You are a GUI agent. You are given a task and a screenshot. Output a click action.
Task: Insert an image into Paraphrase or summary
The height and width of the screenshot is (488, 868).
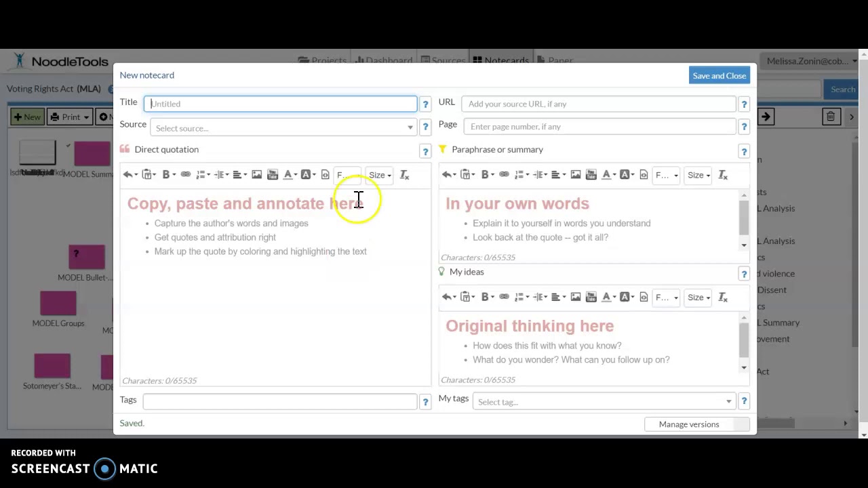point(575,175)
